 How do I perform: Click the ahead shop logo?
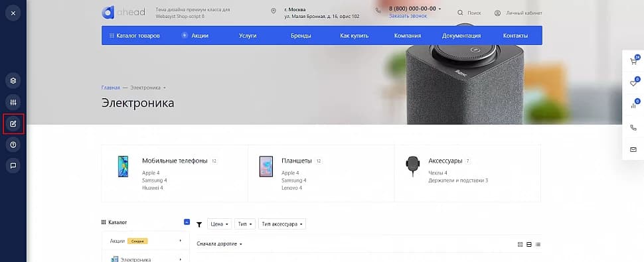(x=123, y=13)
